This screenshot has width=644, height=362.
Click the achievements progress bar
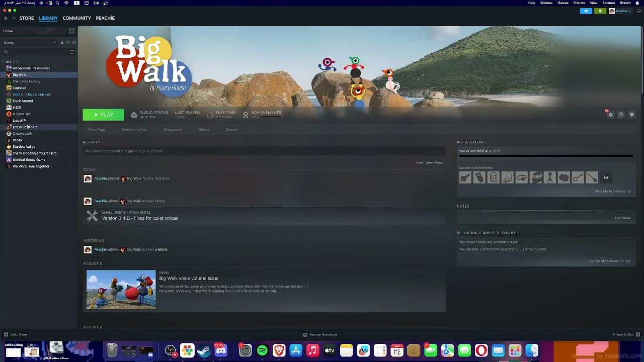(x=546, y=156)
